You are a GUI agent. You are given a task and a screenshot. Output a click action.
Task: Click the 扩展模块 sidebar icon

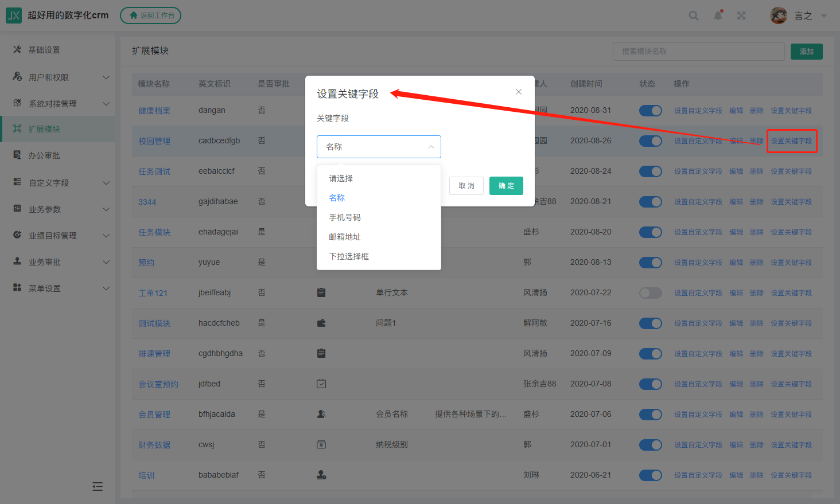(x=17, y=128)
